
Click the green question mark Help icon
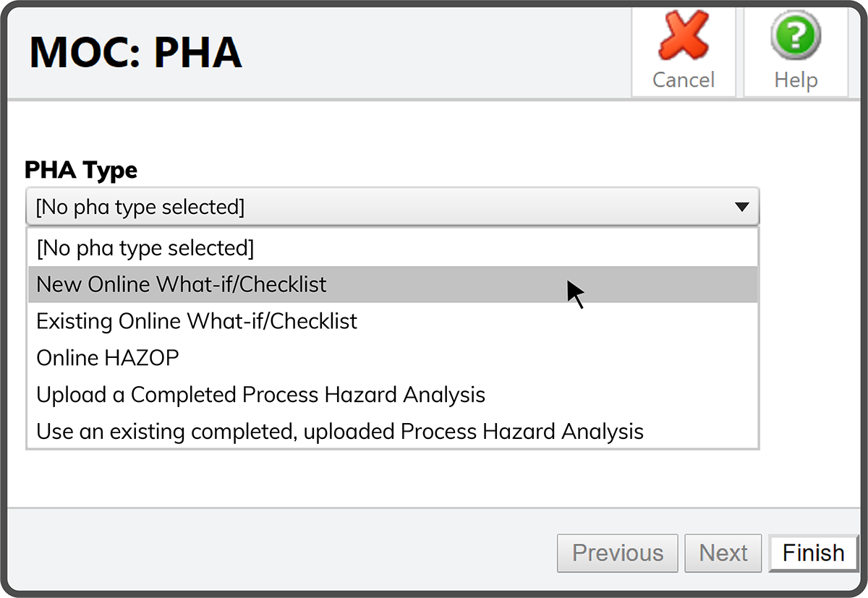(795, 38)
